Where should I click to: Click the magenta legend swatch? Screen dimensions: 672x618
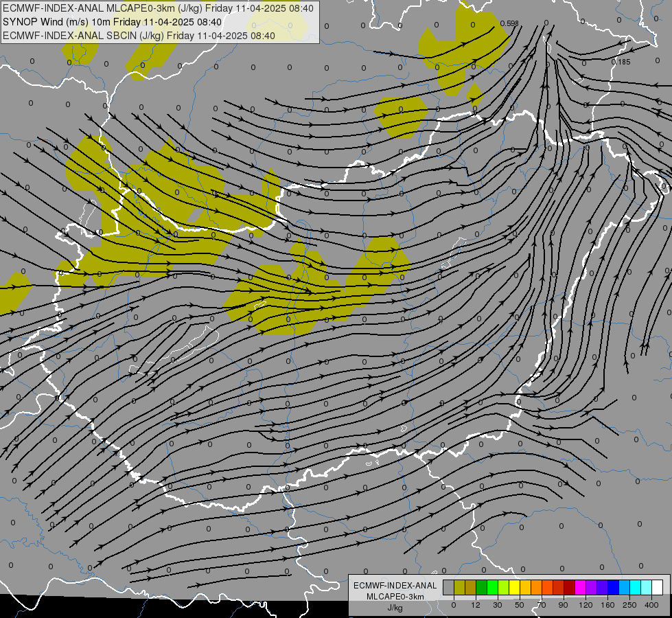point(580,587)
